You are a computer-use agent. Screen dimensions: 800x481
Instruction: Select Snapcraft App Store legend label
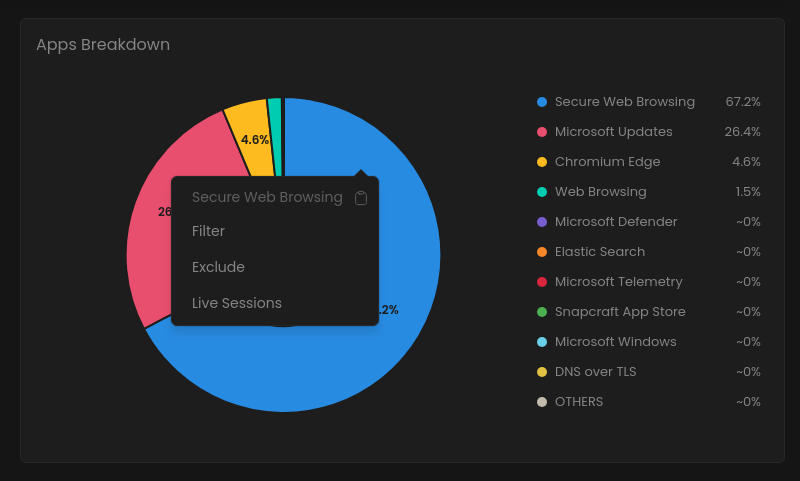tap(620, 312)
